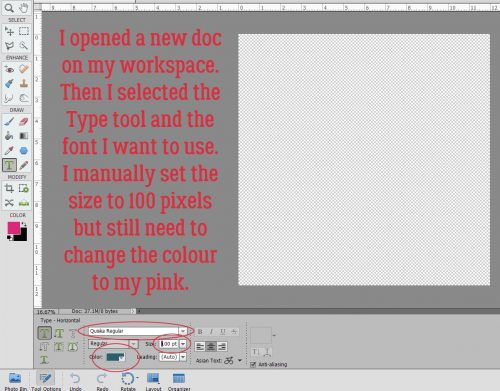Pick the Gradient tool
Viewport: 500px width, 391px height.
tap(24, 136)
